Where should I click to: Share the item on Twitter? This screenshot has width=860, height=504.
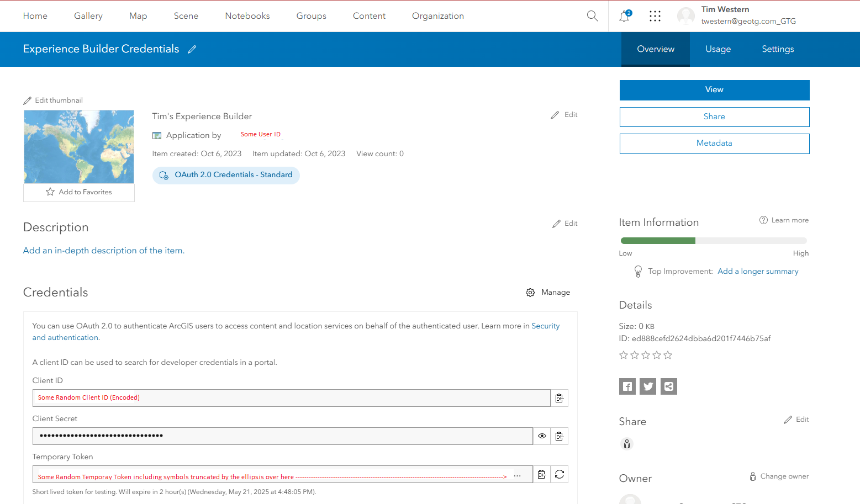coord(647,386)
